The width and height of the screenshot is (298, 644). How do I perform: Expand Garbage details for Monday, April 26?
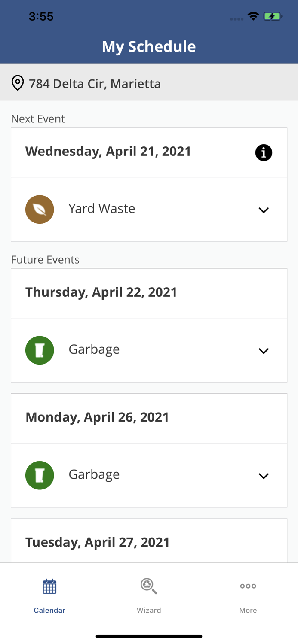264,476
